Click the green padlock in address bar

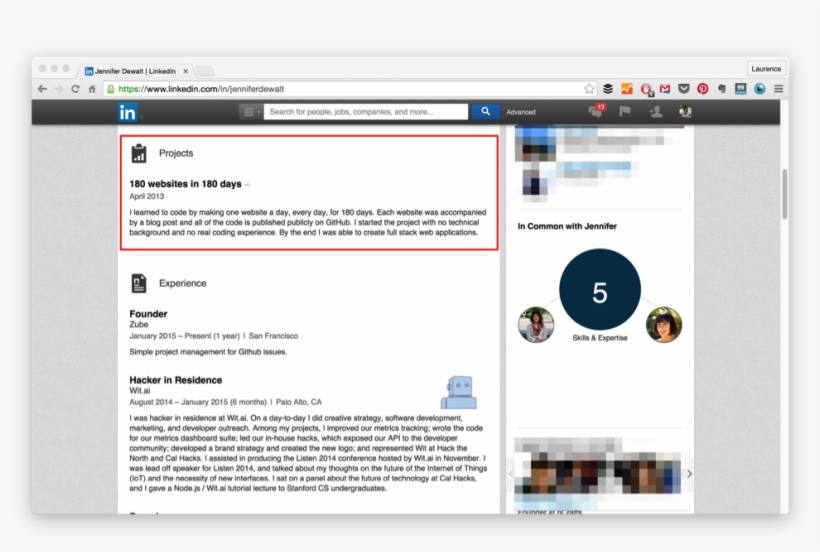pos(111,89)
